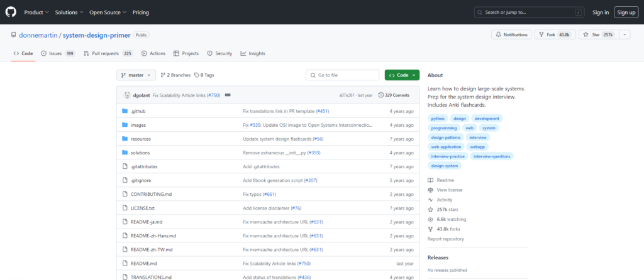Open the README.md file

coord(143,263)
